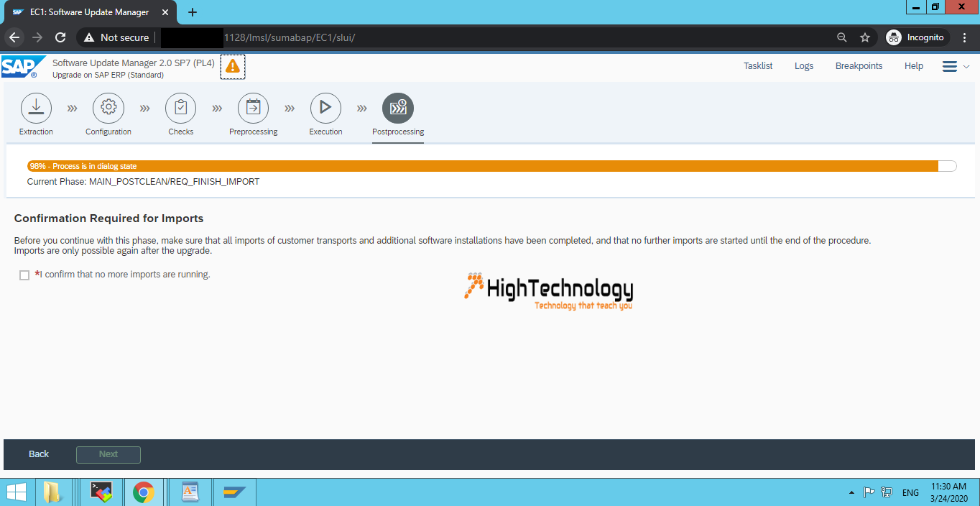Image resolution: width=980 pixels, height=506 pixels.
Task: Click the orange 98% progress bar
Action: click(483, 166)
